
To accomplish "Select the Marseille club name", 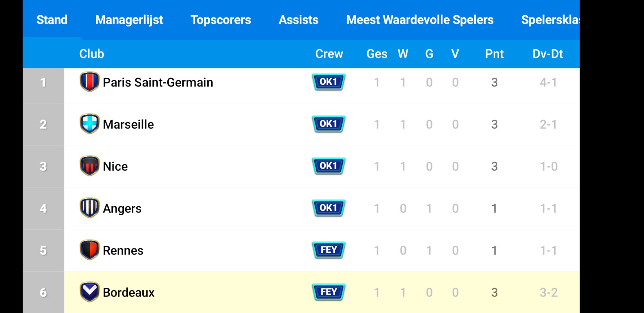I will [x=128, y=124].
